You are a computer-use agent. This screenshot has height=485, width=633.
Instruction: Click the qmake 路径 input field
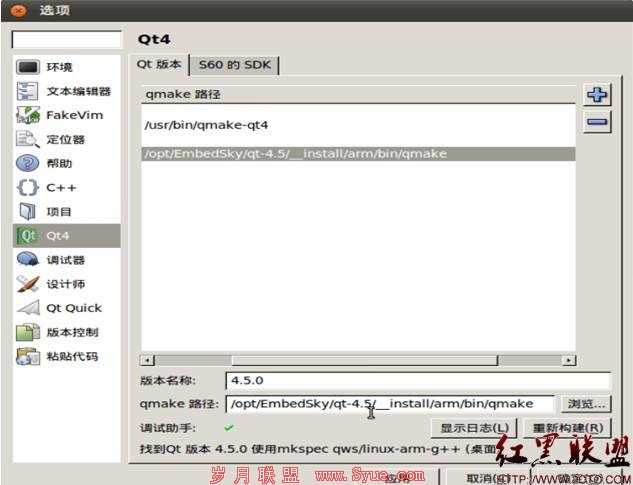(390, 404)
